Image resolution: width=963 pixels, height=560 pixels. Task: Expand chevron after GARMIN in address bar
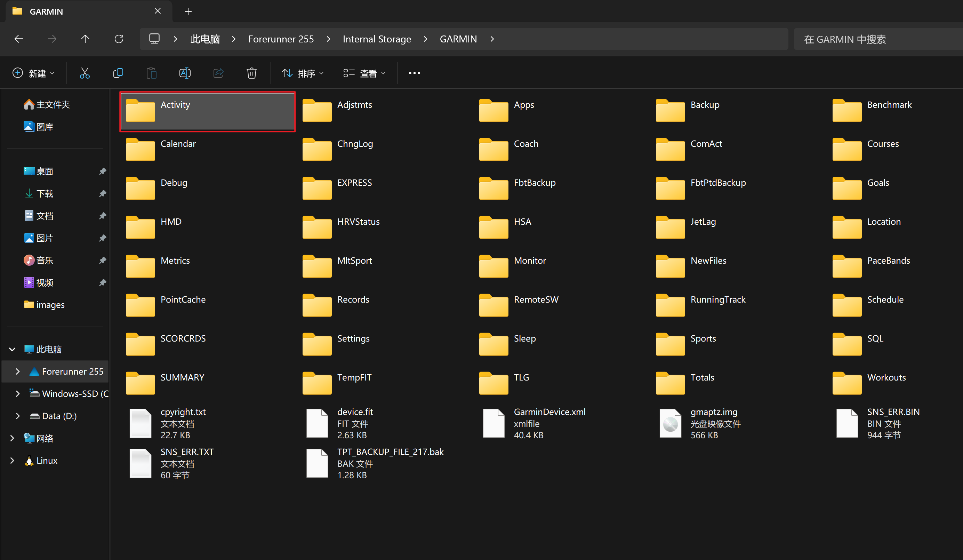pyautogui.click(x=492, y=39)
